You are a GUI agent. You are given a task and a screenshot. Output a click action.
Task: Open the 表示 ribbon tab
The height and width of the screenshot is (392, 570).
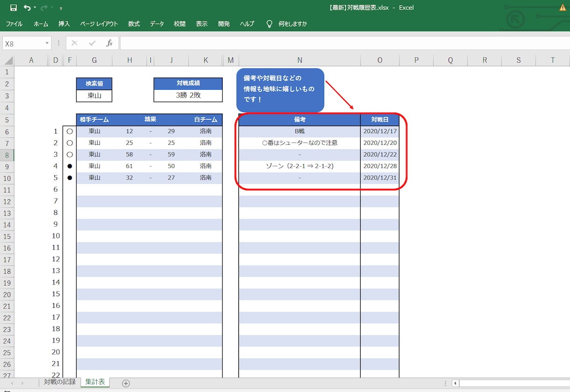click(x=202, y=24)
